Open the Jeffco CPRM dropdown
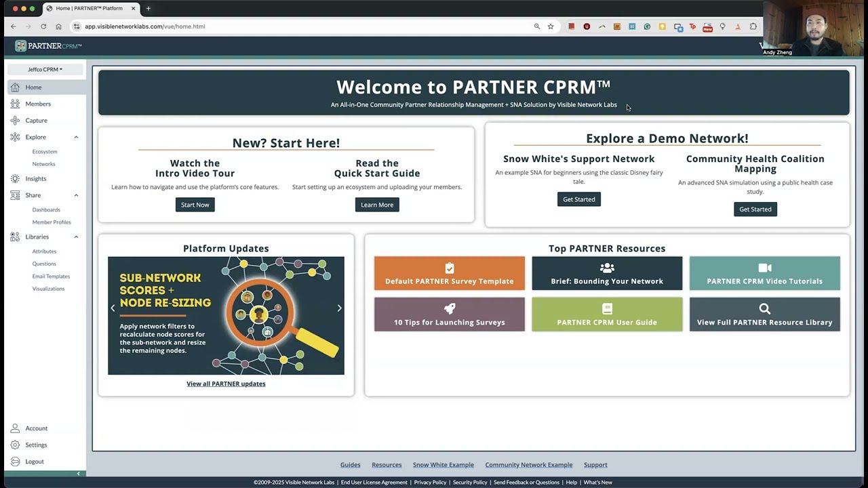 [45, 69]
